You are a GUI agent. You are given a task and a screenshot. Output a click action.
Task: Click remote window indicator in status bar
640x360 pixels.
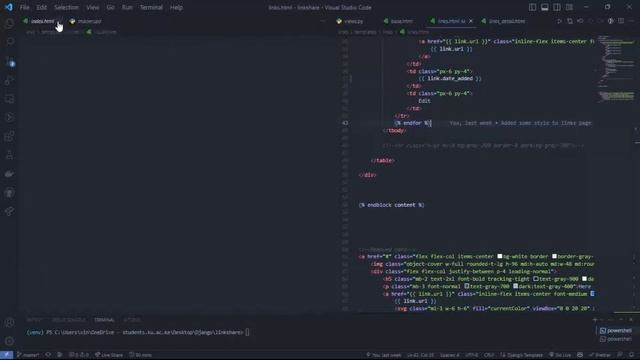click(7, 355)
